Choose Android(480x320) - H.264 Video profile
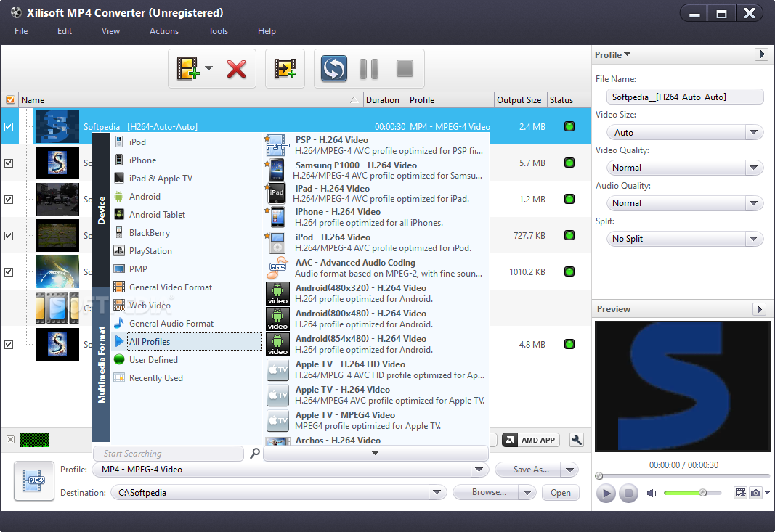 click(376, 293)
